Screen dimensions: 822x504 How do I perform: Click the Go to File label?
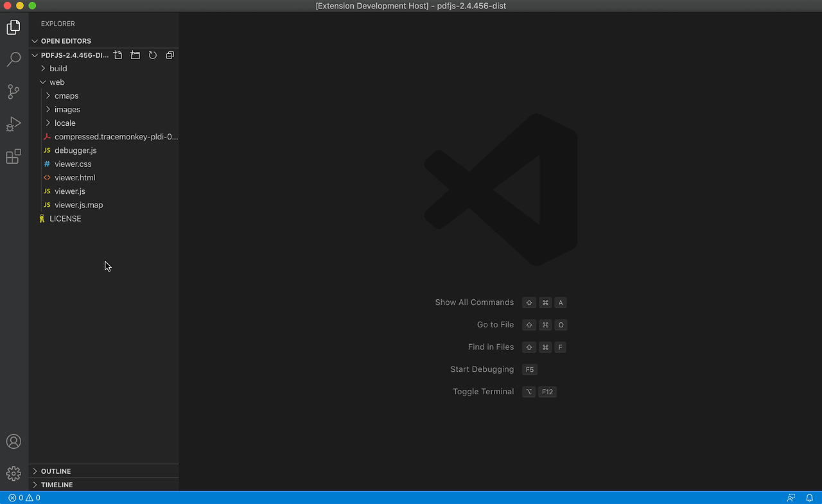(495, 325)
